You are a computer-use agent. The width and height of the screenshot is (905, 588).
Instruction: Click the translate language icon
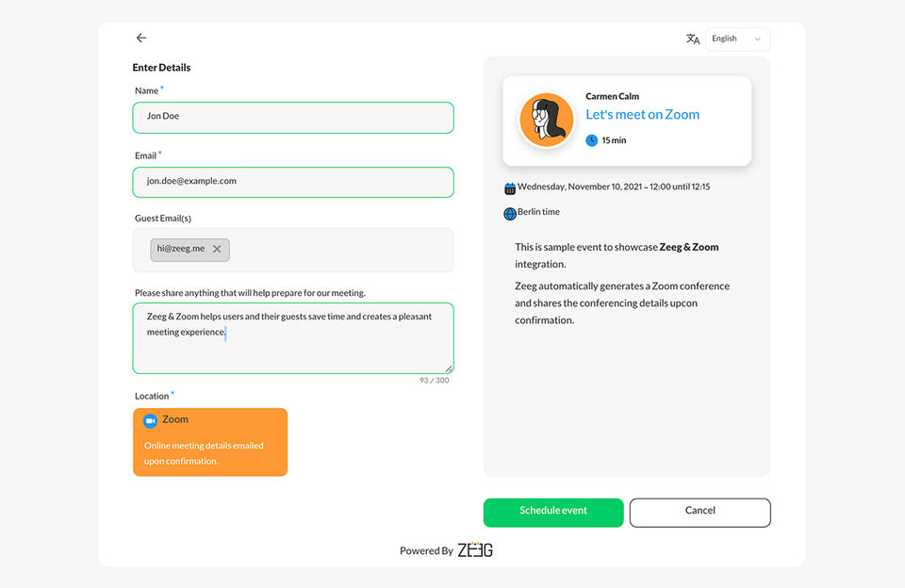pos(693,39)
